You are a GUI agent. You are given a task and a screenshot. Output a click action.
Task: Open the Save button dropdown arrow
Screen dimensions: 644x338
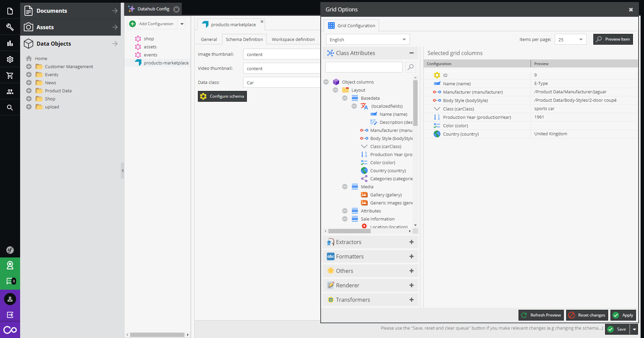[x=634, y=329]
